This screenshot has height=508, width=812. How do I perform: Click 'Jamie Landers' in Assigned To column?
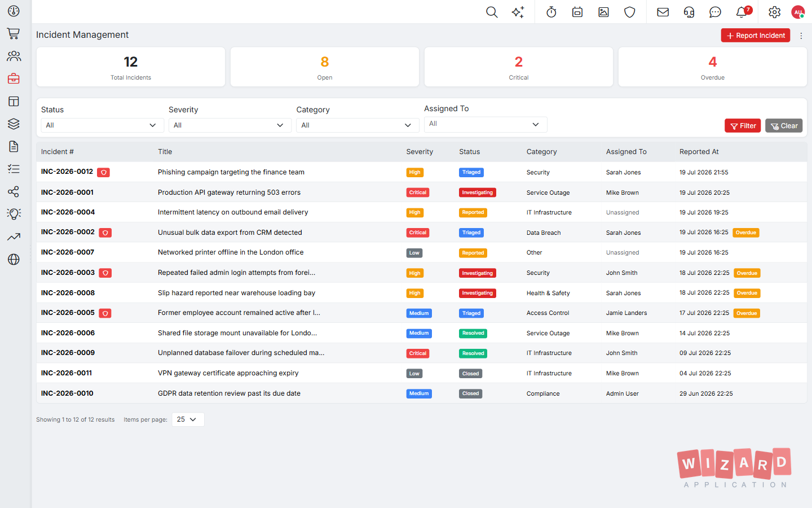[626, 313]
